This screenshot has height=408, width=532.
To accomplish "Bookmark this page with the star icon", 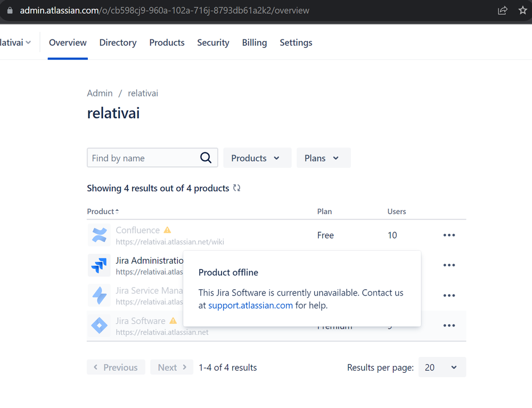I will (523, 10).
